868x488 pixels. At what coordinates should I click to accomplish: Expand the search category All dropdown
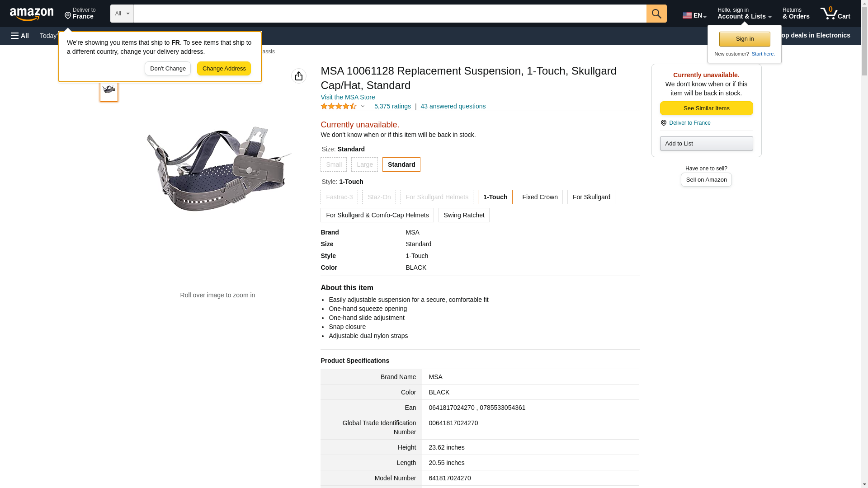[x=122, y=14]
